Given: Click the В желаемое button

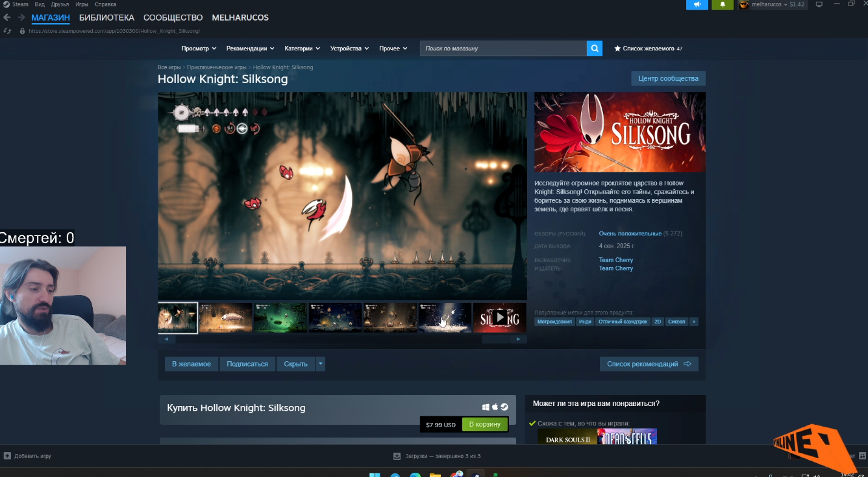Looking at the screenshot, I should pyautogui.click(x=192, y=364).
